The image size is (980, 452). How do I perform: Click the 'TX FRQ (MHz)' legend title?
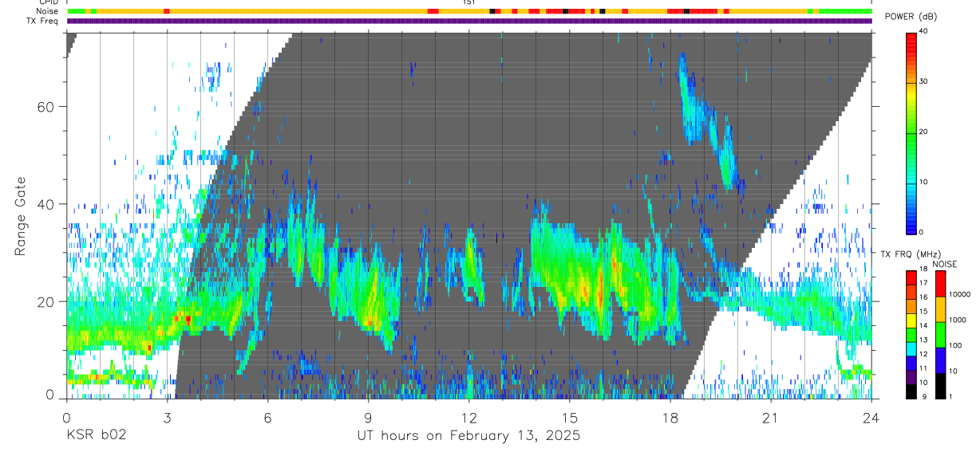911,254
